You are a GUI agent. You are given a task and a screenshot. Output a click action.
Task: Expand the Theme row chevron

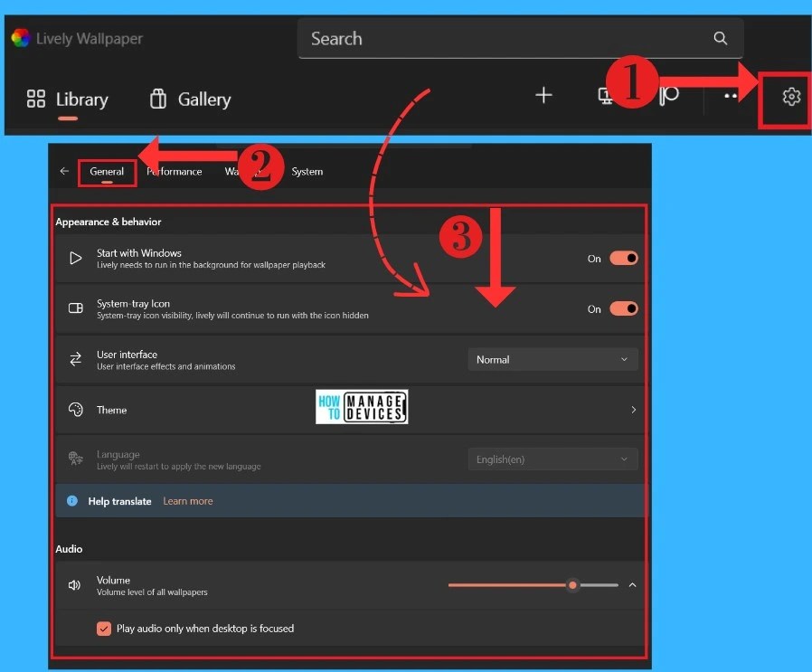[x=633, y=410]
